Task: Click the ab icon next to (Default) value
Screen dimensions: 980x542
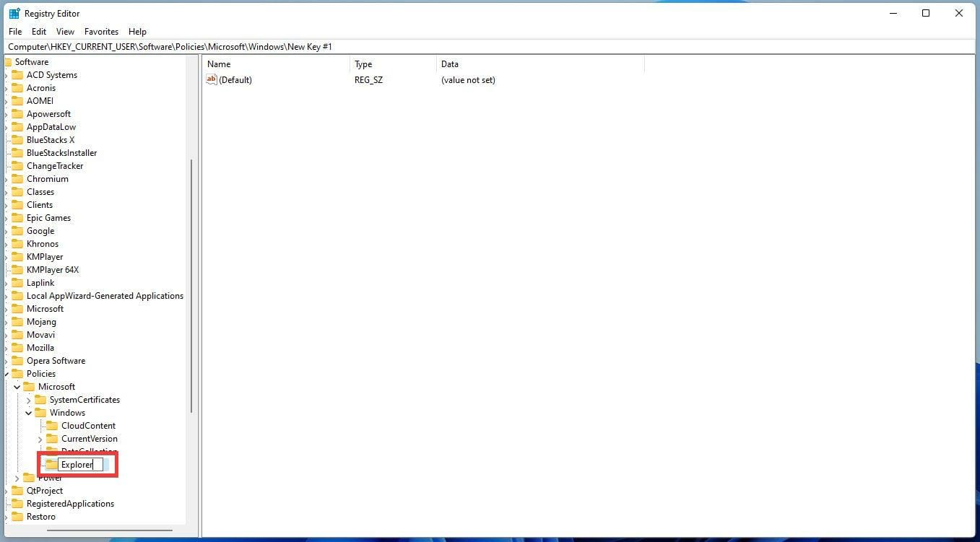Action: 211,79
